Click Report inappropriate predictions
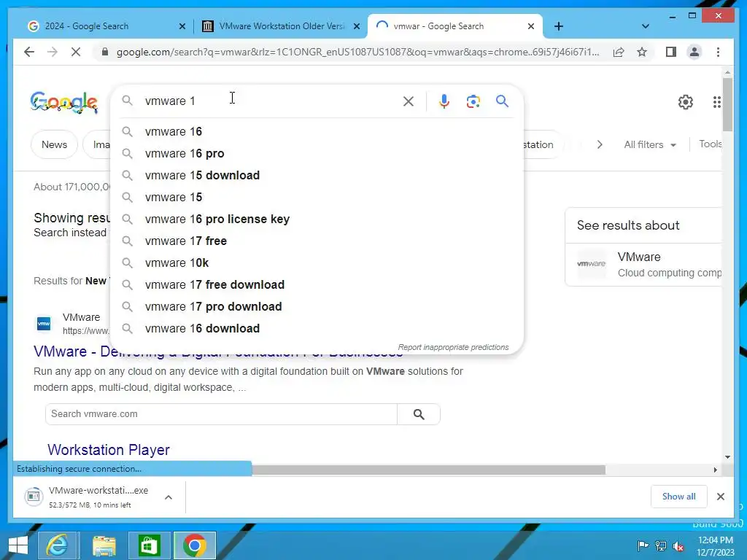This screenshot has width=747, height=560. click(x=453, y=347)
